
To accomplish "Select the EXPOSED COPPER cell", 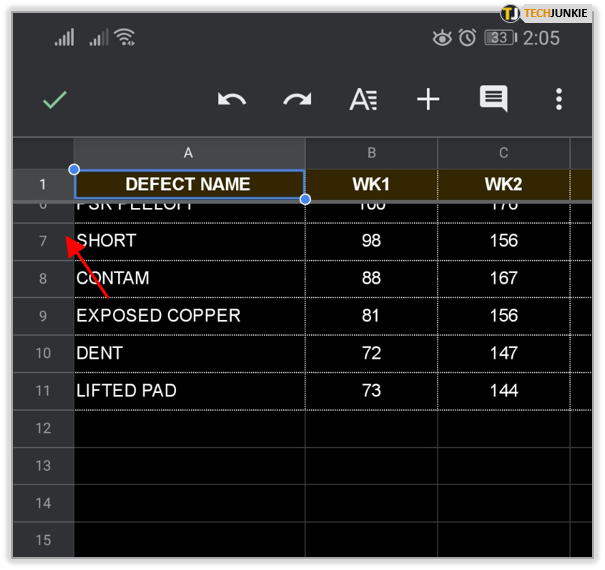I will (x=189, y=316).
